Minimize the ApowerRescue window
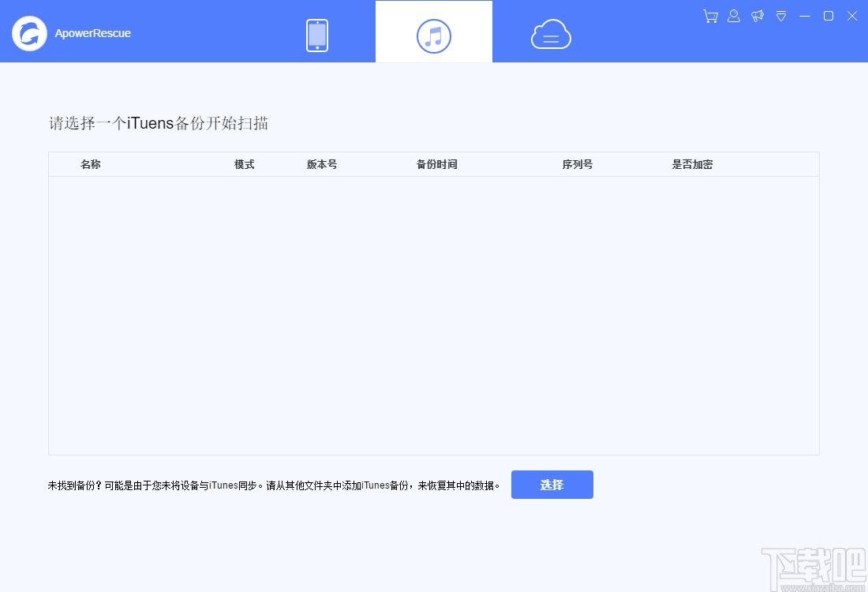Image resolution: width=868 pixels, height=592 pixels. pyautogui.click(x=805, y=16)
